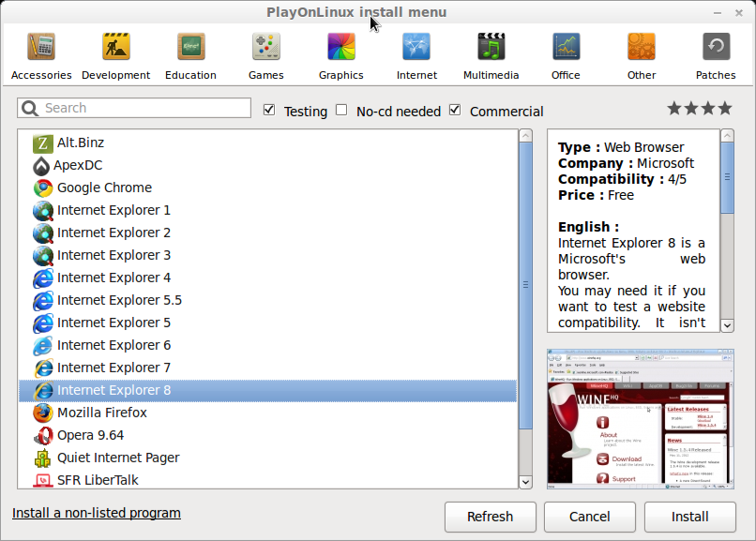Image resolution: width=756 pixels, height=541 pixels.
Task: Uncheck the Testing checkbox
Action: click(x=269, y=111)
